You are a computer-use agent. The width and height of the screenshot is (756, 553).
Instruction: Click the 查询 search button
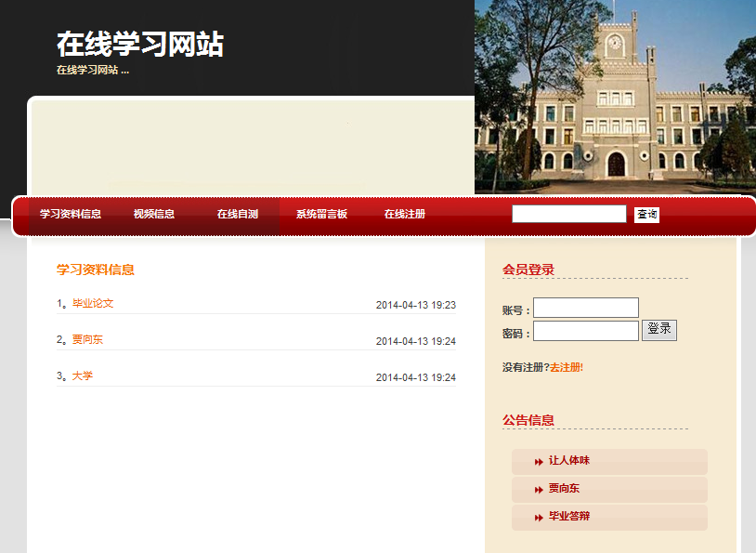pyautogui.click(x=646, y=215)
